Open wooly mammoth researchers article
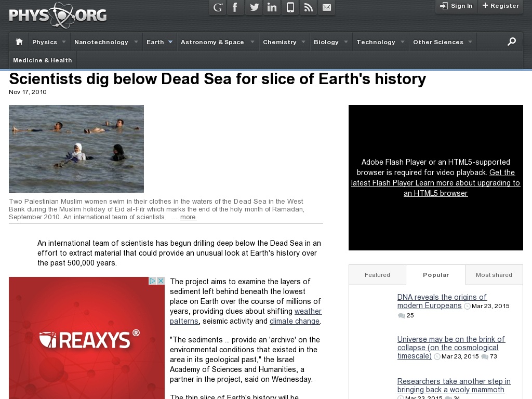Image resolution: width=532 pixels, height=399 pixels. click(454, 385)
